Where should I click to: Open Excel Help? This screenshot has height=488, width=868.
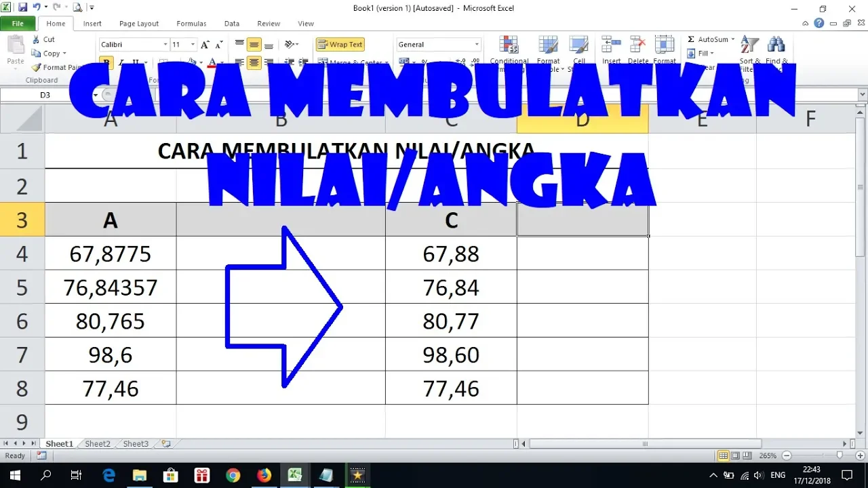(819, 23)
